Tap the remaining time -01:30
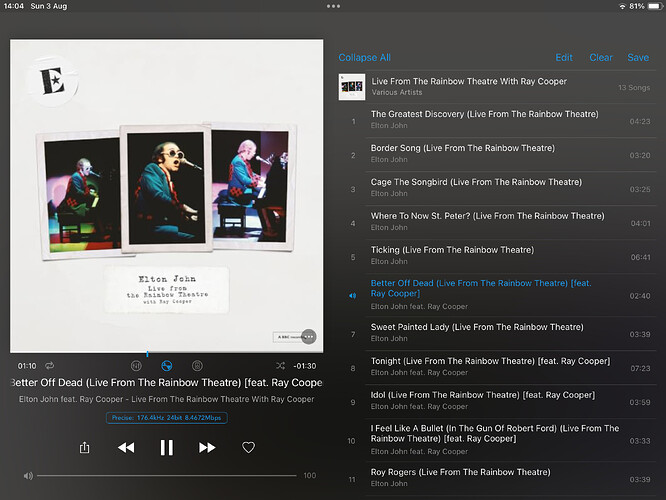This screenshot has width=666, height=500. (x=305, y=366)
